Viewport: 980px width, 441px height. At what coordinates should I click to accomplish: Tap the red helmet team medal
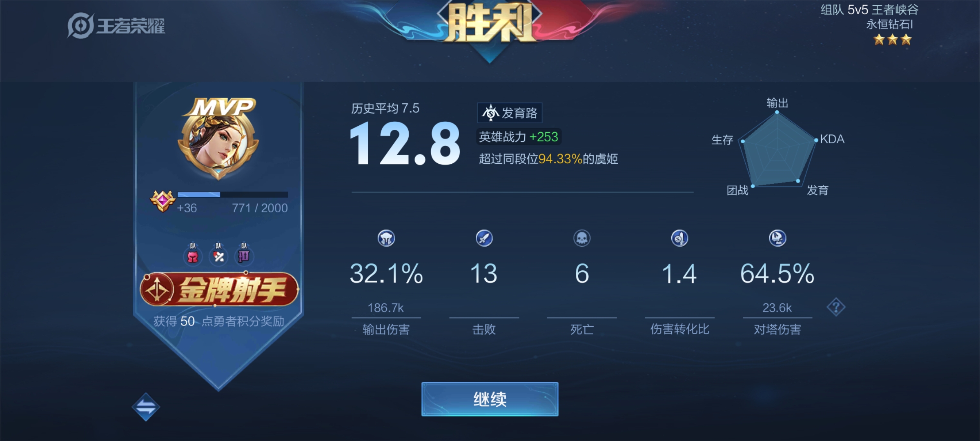[x=193, y=254]
